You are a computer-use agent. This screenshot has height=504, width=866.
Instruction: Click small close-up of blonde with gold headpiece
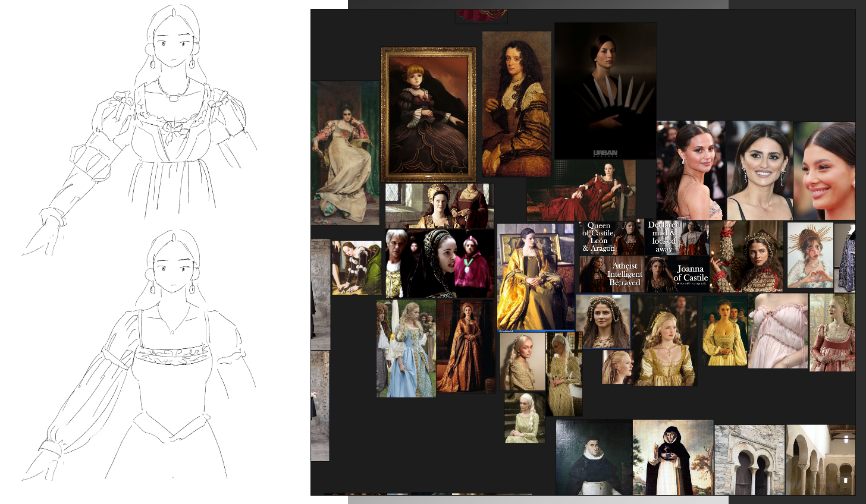coord(617,367)
